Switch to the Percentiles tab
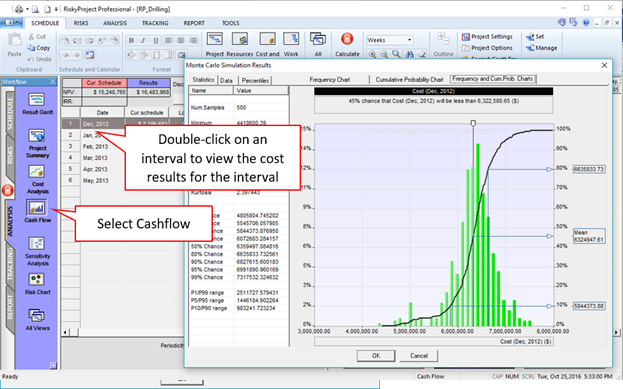The image size is (623, 389). tap(255, 80)
